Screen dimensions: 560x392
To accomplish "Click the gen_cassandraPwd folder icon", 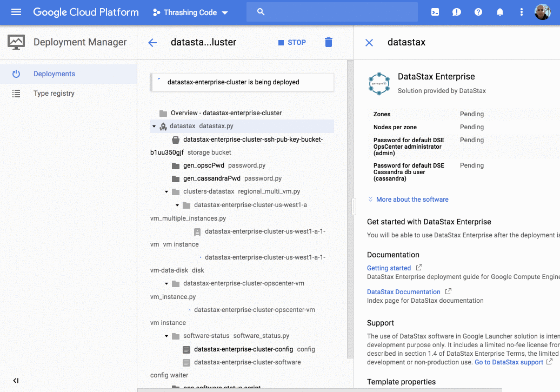I will (175, 178).
